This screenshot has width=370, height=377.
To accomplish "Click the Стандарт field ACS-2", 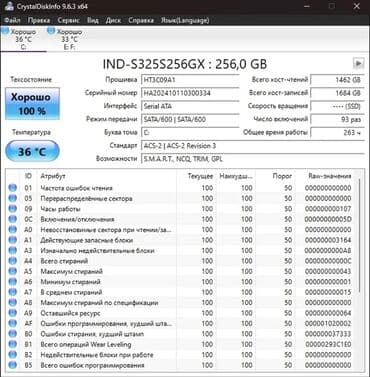I will 253,146.
